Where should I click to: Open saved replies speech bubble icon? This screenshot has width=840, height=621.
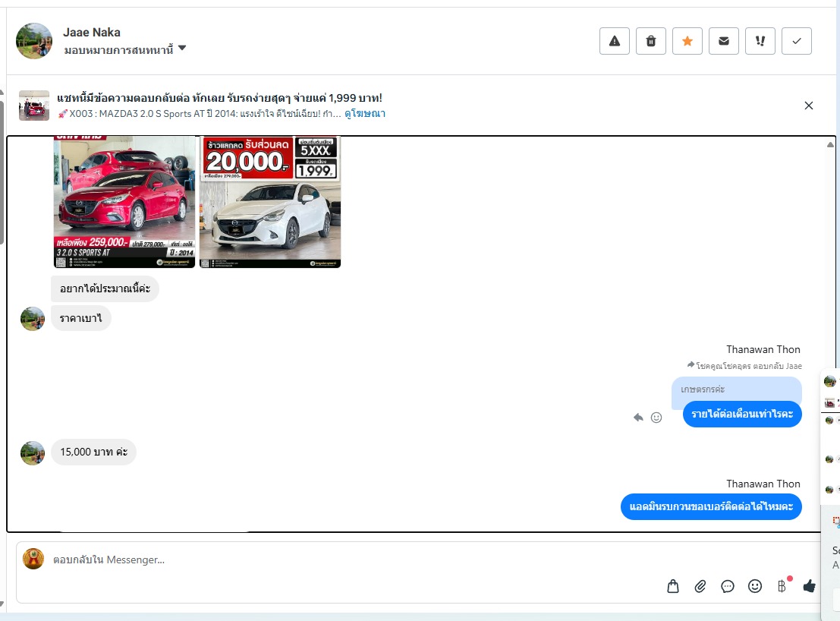728,586
